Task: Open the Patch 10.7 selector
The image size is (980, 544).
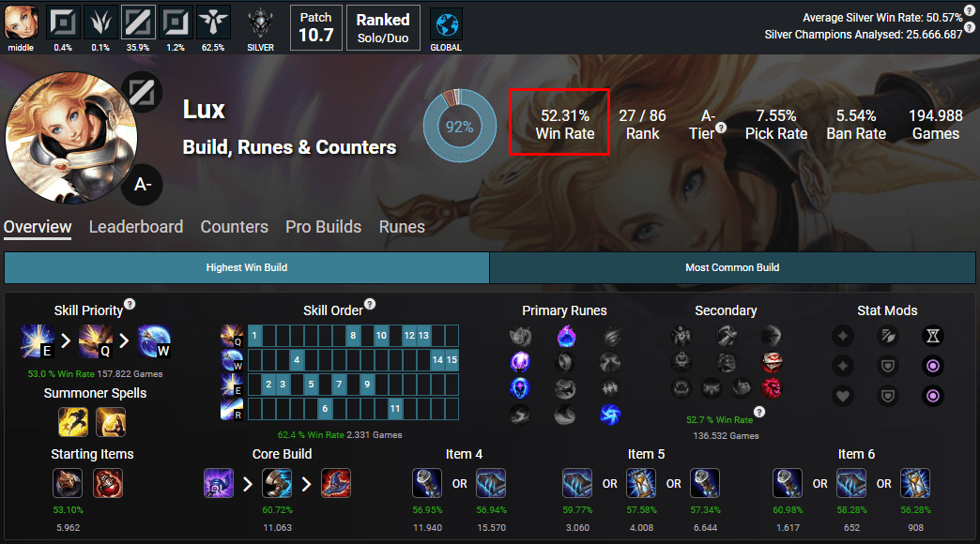Action: tap(316, 27)
